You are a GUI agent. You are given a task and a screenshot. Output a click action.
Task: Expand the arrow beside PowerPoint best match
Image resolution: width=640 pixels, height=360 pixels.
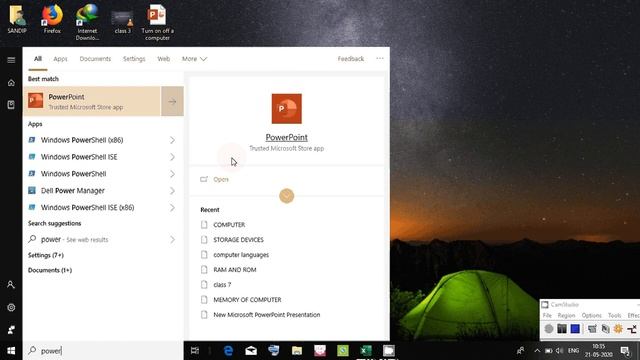pos(172,101)
